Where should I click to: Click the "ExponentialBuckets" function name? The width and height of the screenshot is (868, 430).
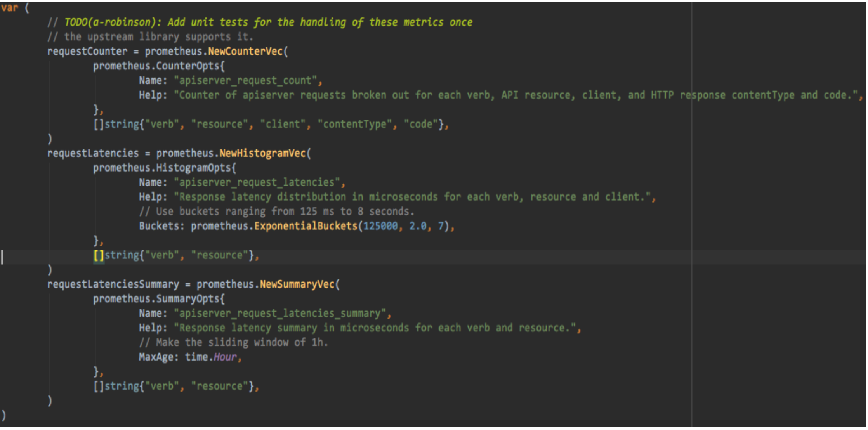pos(306,226)
